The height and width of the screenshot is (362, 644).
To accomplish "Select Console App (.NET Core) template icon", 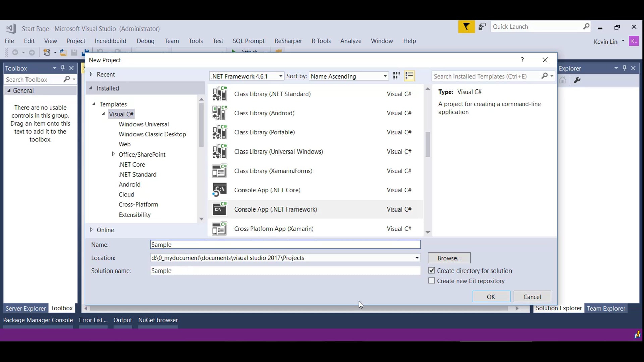I will point(220,190).
